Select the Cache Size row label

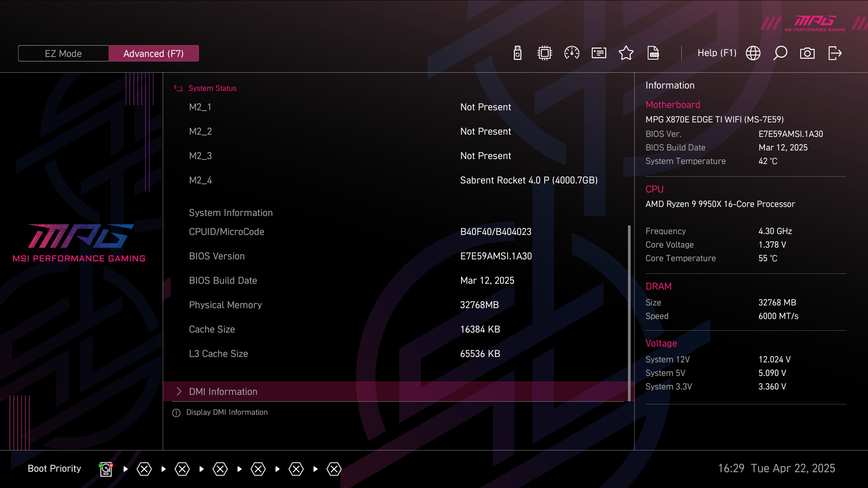tap(212, 329)
